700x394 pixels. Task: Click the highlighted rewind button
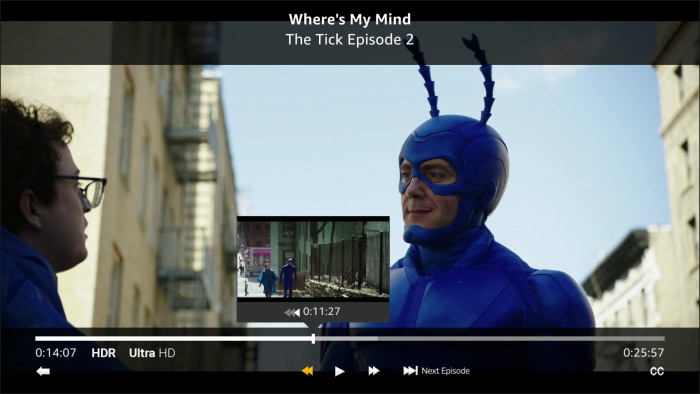point(307,371)
